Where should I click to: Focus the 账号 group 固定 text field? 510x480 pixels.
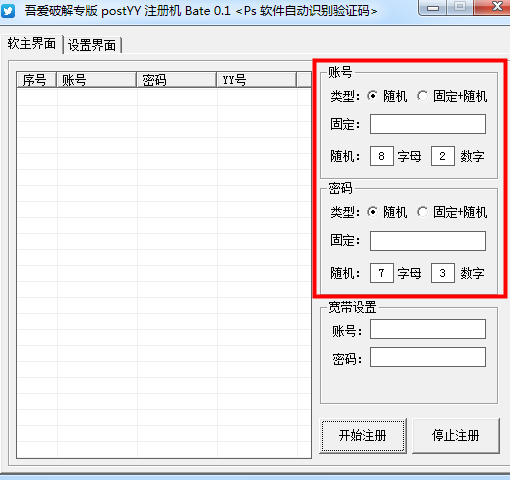point(428,124)
